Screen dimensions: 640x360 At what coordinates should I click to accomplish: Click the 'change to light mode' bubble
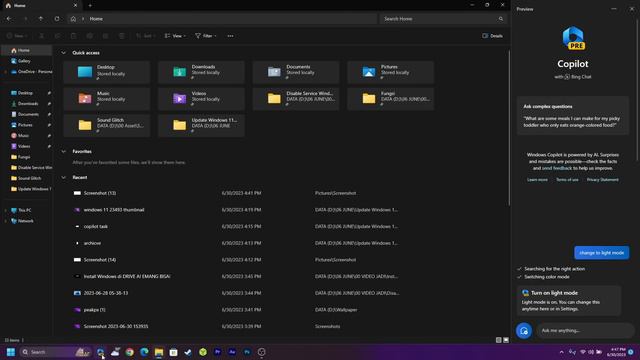tap(602, 253)
